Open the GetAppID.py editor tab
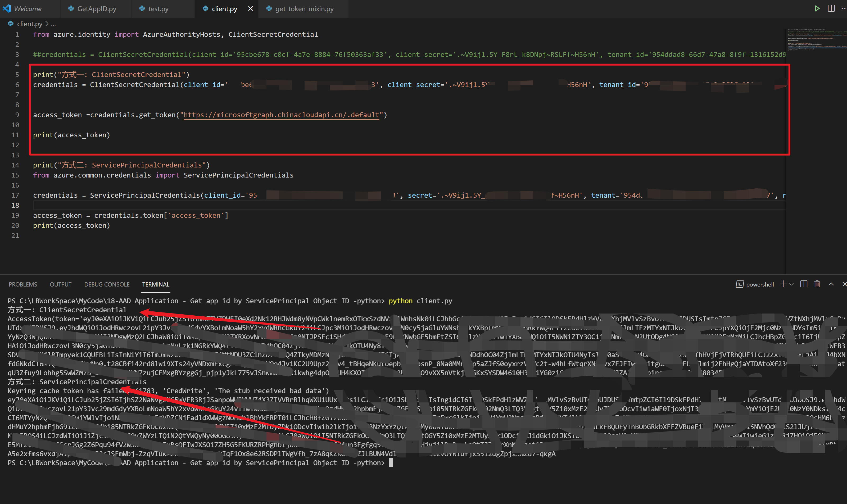847x504 pixels. coord(97,9)
